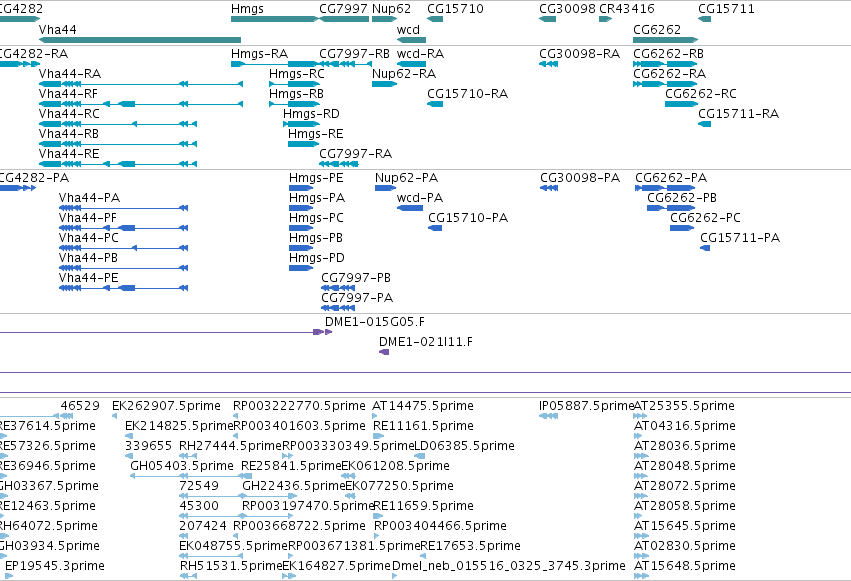Select the DME1-021I11.F clone end
The width and height of the screenshot is (851, 581).
[x=384, y=352]
